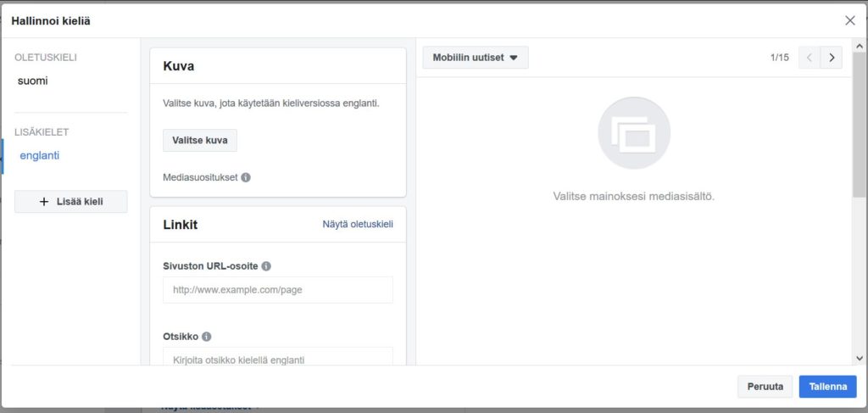Click the preview scrollbar thumb
The height and width of the screenshot is (413, 868).
point(860,125)
